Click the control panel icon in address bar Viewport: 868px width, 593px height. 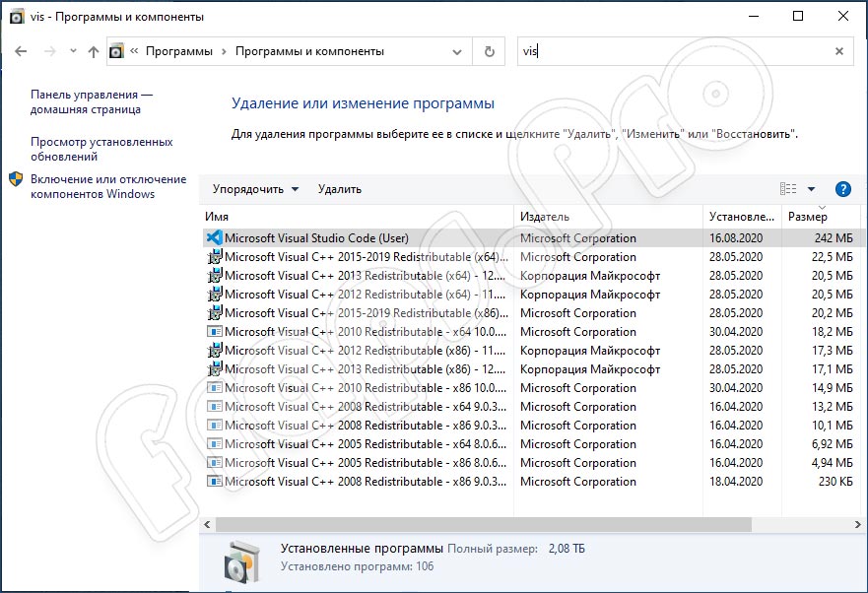117,51
